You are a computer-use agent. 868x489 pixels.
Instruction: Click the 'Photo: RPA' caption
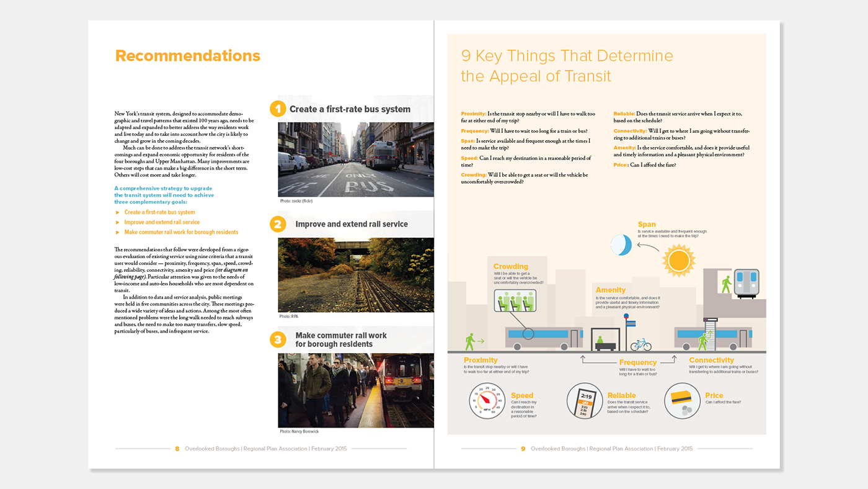click(289, 316)
